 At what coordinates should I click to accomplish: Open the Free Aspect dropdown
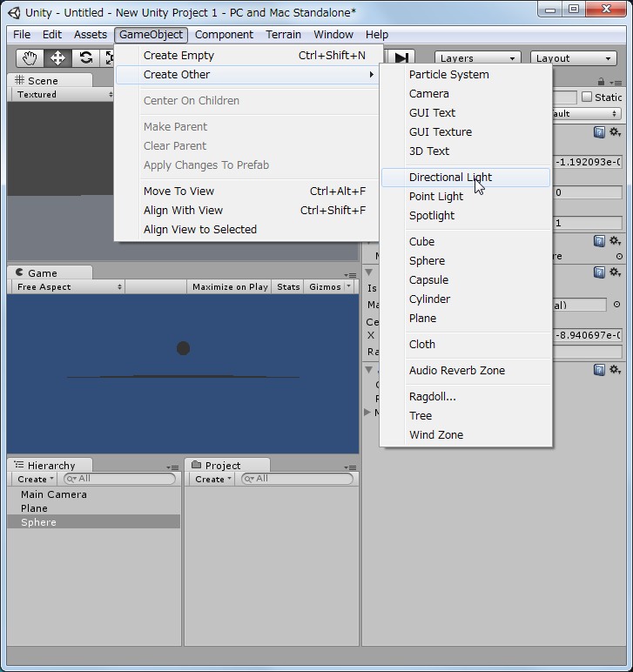(x=68, y=286)
